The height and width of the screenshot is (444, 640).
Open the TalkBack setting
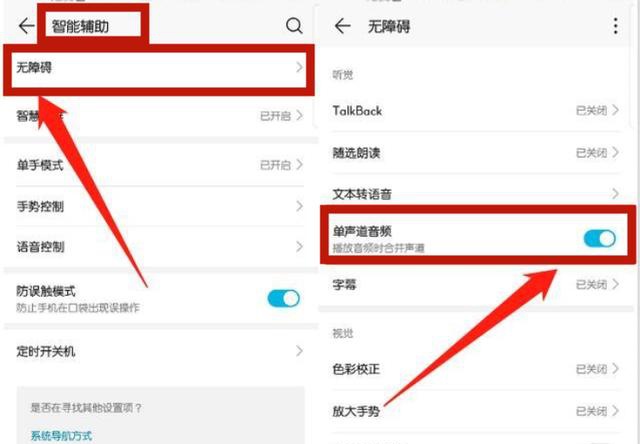[x=475, y=111]
